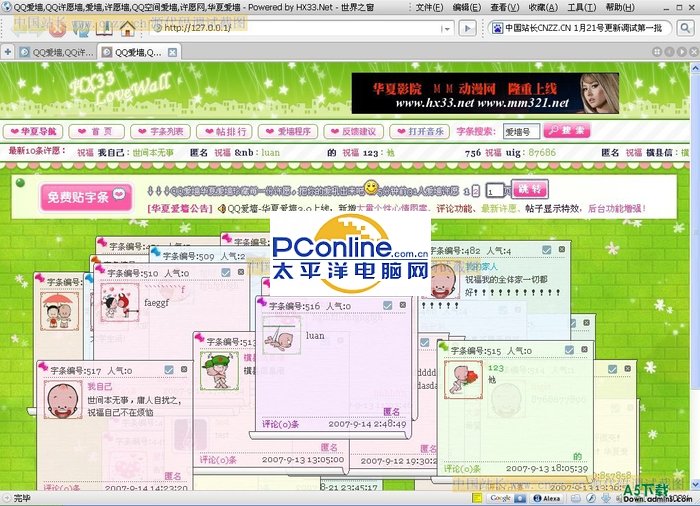Click the green dot icon on notice panel

(x=20, y=182)
